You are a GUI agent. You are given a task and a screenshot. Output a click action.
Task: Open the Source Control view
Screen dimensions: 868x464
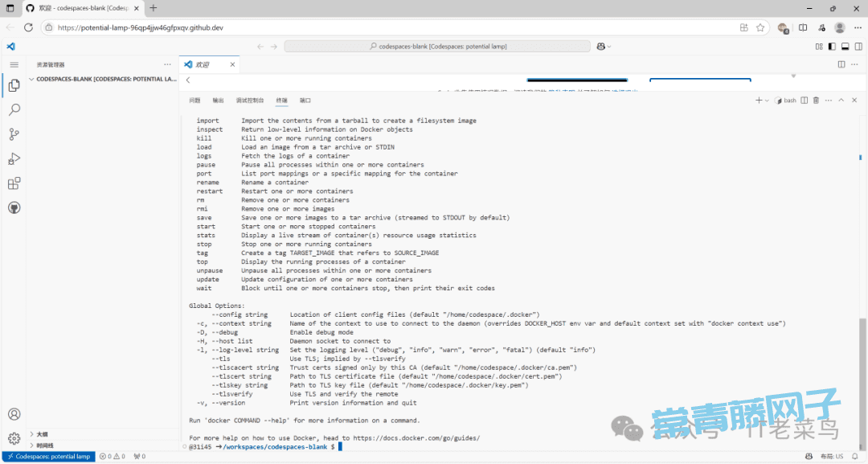pos(14,134)
